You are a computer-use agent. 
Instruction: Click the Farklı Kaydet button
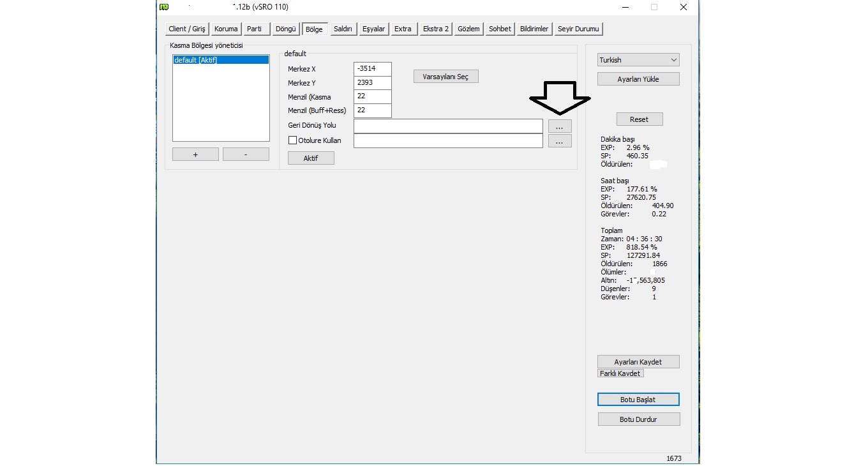pyautogui.click(x=620, y=373)
